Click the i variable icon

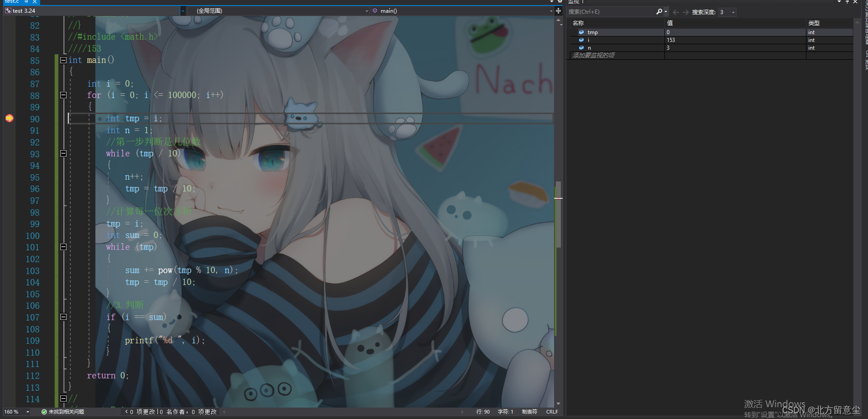click(x=581, y=40)
